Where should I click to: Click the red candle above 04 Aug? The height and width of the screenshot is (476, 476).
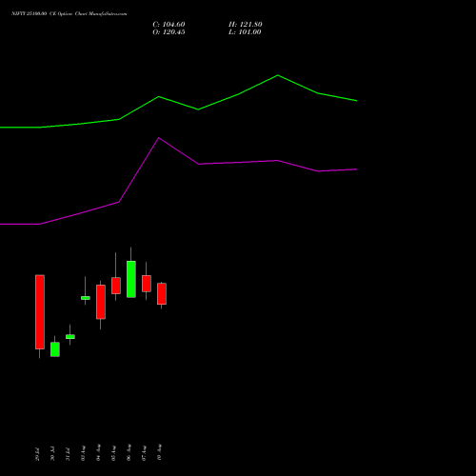click(101, 302)
